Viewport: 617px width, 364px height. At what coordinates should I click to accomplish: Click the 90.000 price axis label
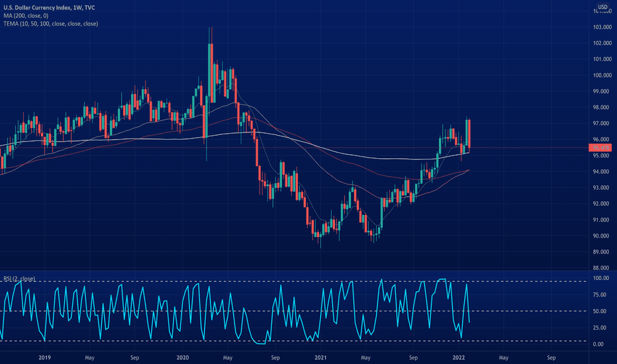[x=602, y=236]
